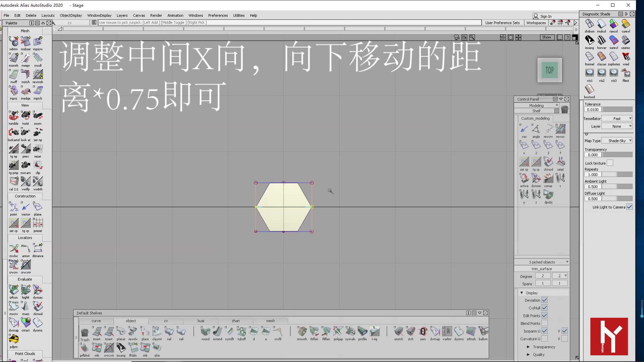Open the Map Type Shade-Sky dropdown

tap(618, 140)
